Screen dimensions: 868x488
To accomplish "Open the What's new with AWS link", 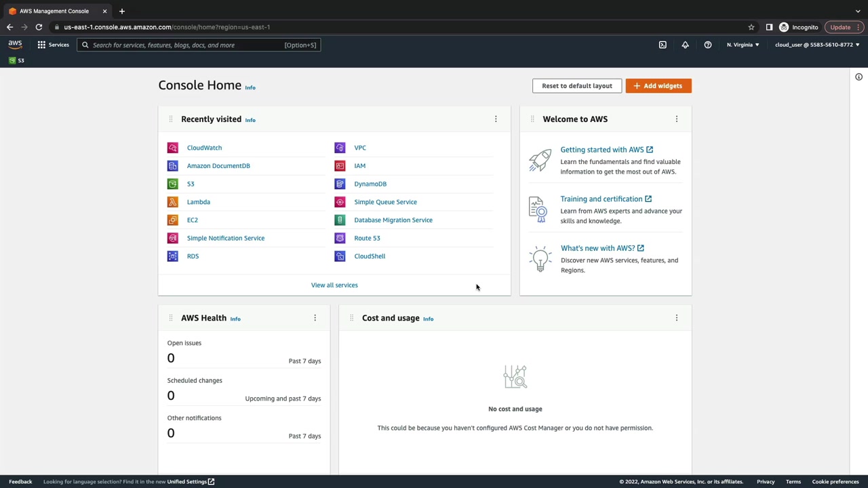I will click(x=602, y=248).
